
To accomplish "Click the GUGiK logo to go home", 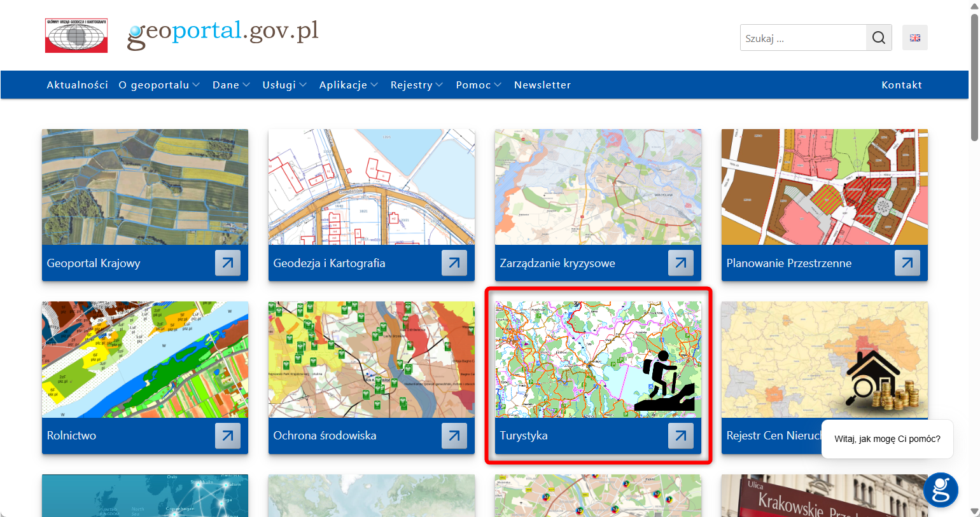I will pyautogui.click(x=76, y=35).
